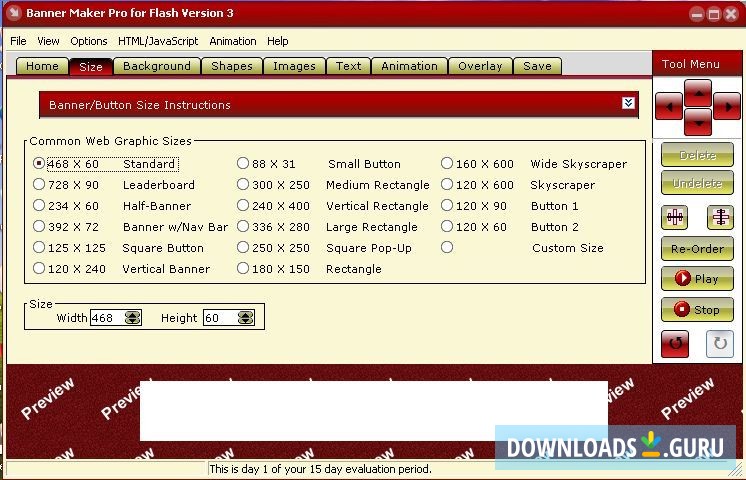Go to the Background tab
746x480 pixels.
pos(157,66)
